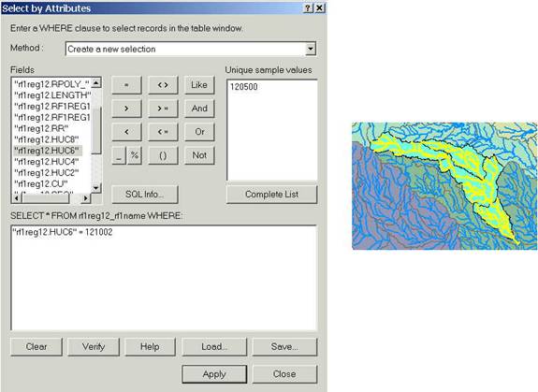
Task: Open the Method dropdown arrow
Action: coord(311,49)
